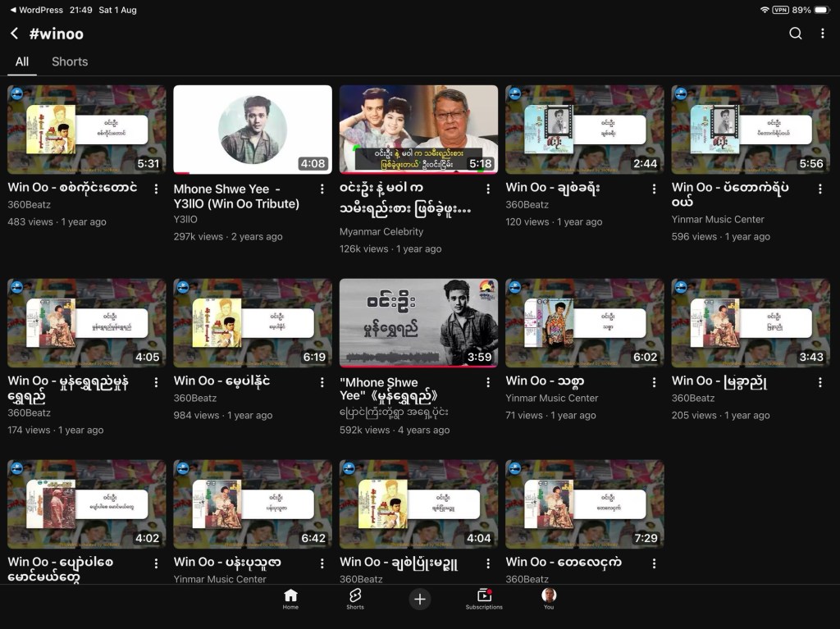Open options for the 596 views video

pos(820,189)
